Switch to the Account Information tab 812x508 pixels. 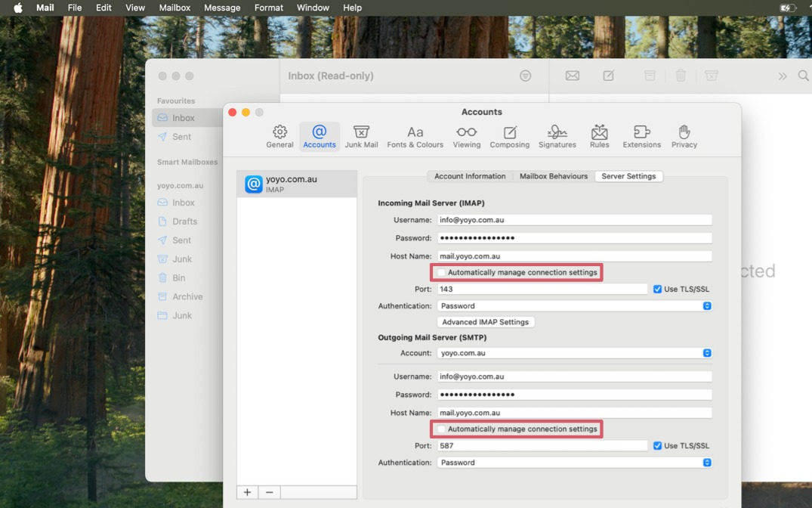coord(470,176)
